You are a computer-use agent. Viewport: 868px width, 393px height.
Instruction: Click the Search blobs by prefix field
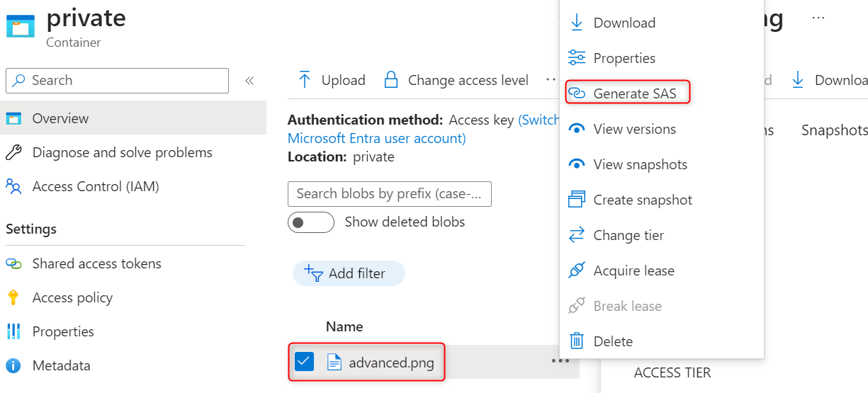[389, 193]
